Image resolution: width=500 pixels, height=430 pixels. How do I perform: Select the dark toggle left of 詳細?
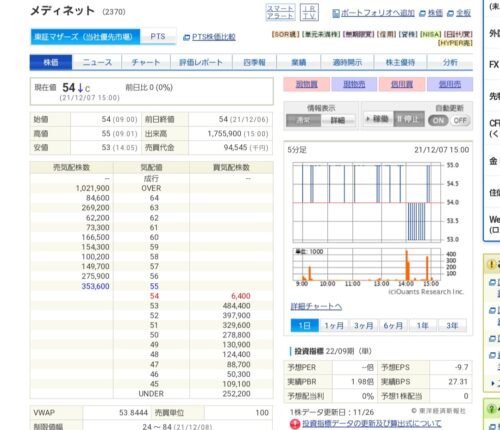pos(303,120)
